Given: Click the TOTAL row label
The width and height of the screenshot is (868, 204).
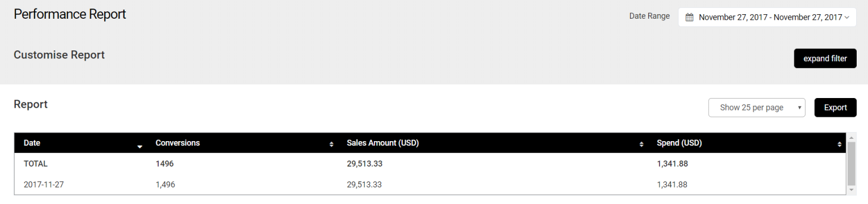Looking at the screenshot, I should (x=36, y=164).
